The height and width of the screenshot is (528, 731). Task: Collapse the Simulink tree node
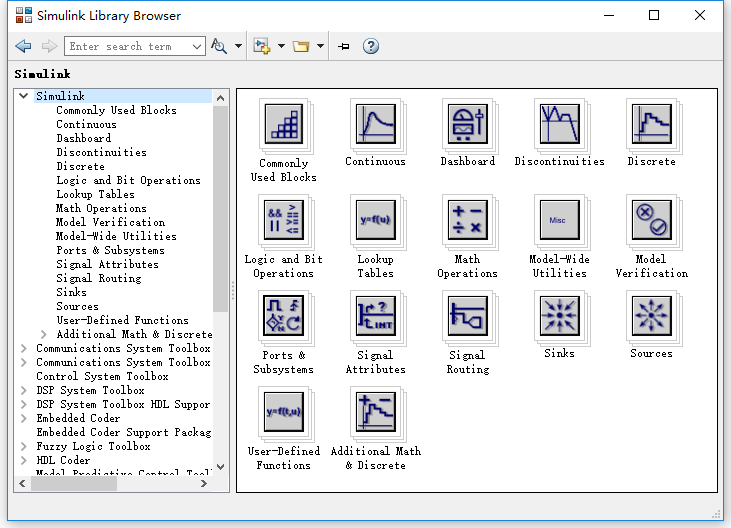point(24,96)
